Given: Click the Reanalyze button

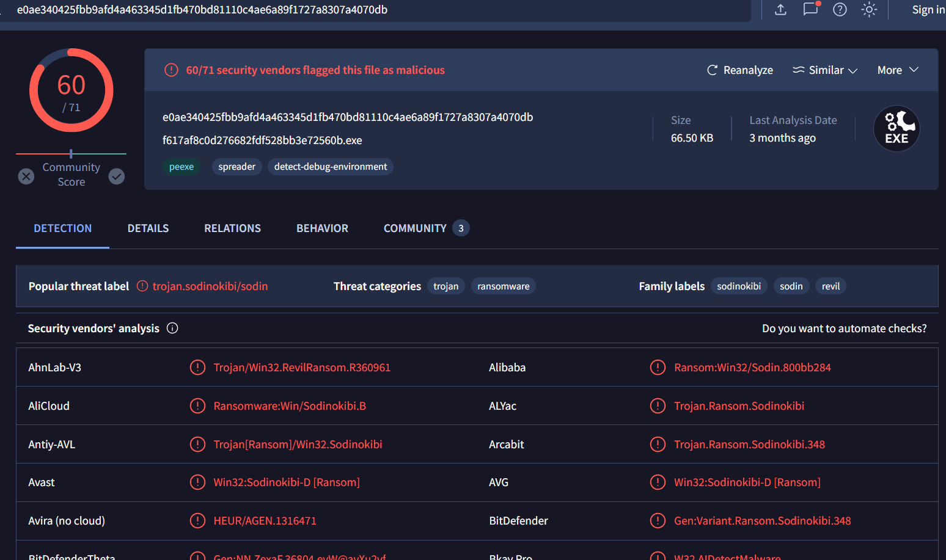Looking at the screenshot, I should click(740, 70).
